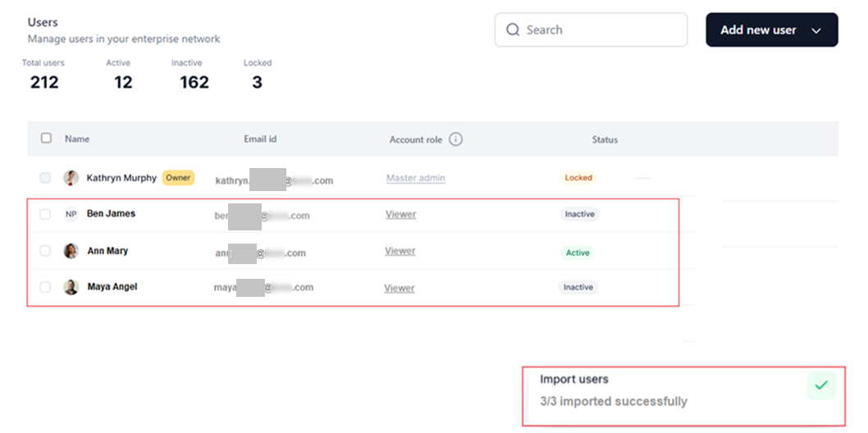This screenshot has width=868, height=433.
Task: Click Ben James's NP initials avatar
Action: coord(71,214)
